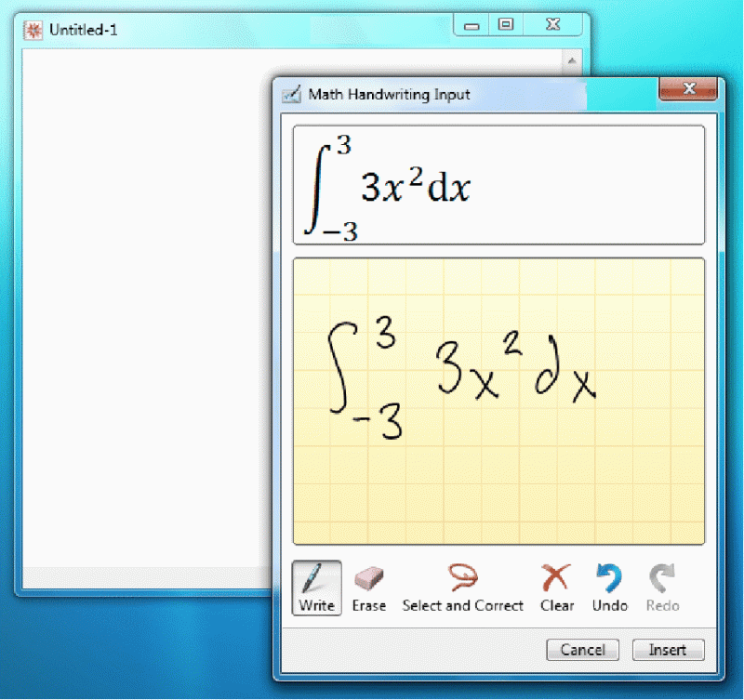Minimize the Untitled-1 window

(471, 24)
